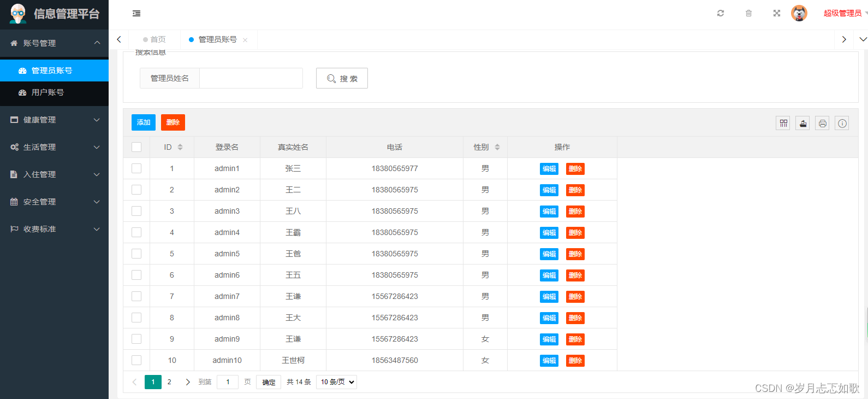Click the 真实姓名 column header
Image resolution: width=868 pixels, height=399 pixels.
pyautogui.click(x=293, y=147)
